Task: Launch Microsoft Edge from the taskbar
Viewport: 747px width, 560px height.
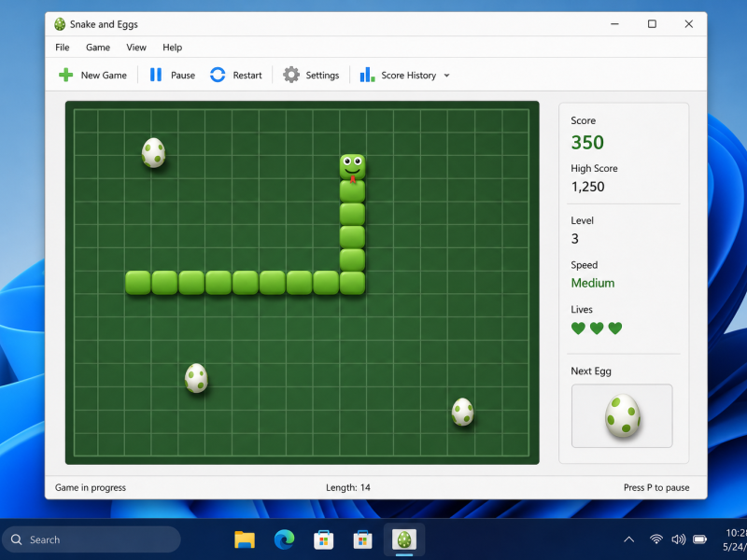Action: tap(285, 539)
